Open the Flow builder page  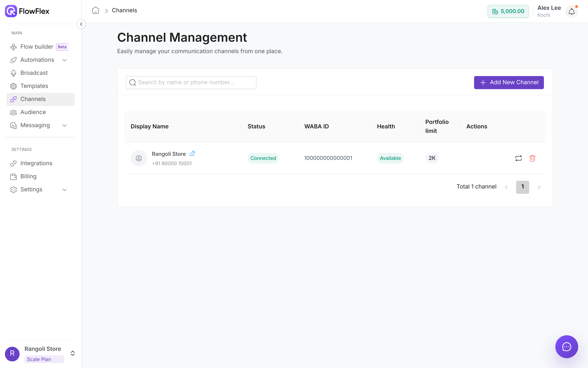(37, 47)
